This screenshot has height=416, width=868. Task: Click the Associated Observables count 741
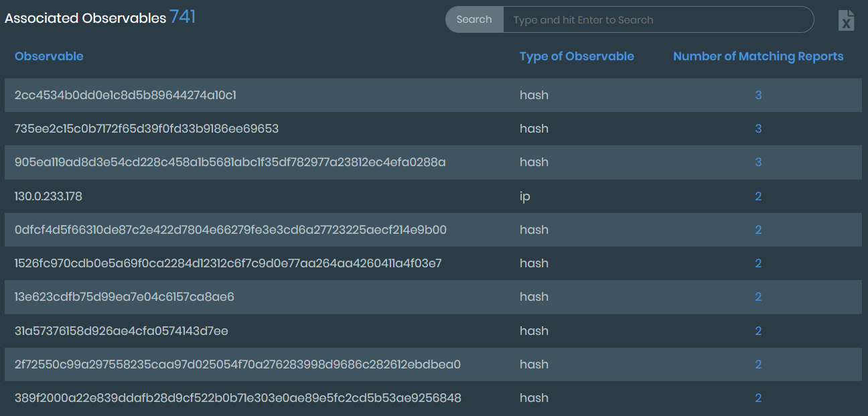pos(182,17)
